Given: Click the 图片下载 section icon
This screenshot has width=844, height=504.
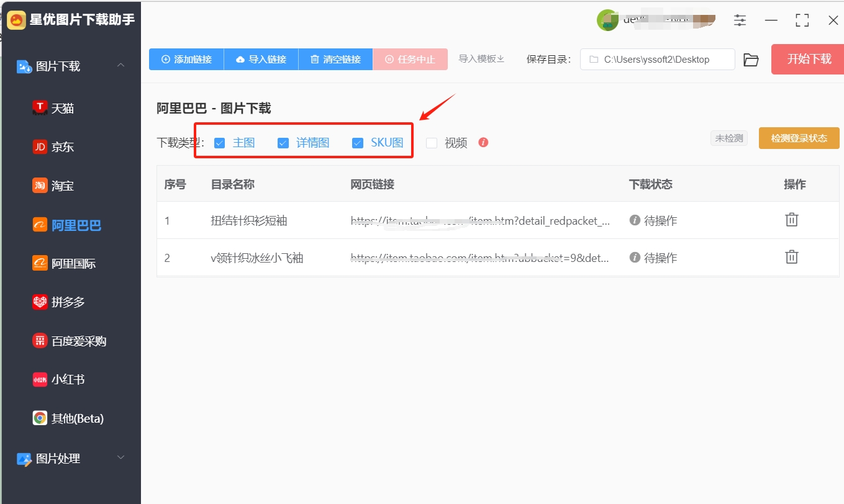Looking at the screenshot, I should click(24, 66).
